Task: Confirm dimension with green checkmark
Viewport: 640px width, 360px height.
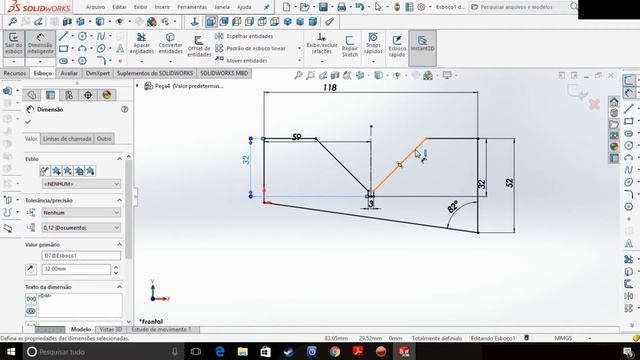Action: coord(28,122)
